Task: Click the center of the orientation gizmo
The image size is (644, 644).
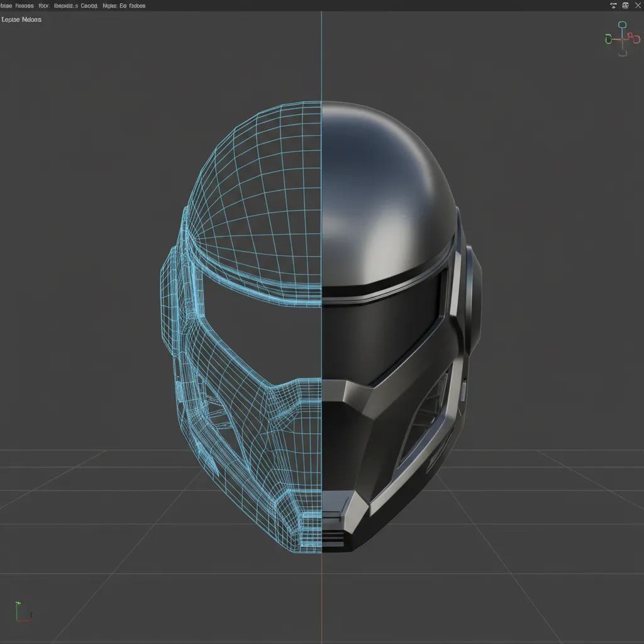Action: 622,39
